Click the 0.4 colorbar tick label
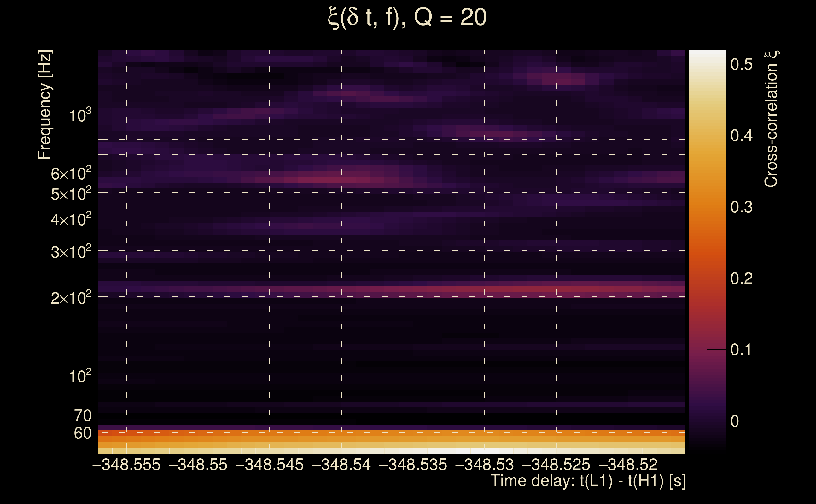816x504 pixels. 741,136
